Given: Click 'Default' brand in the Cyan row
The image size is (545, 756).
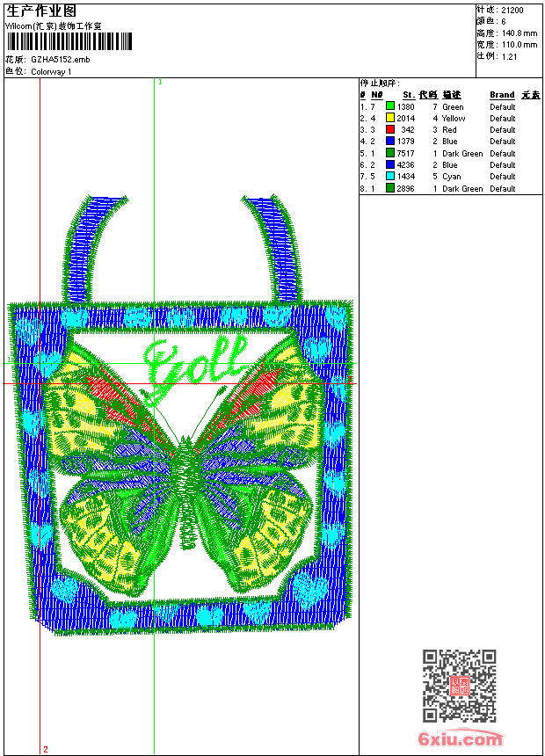Looking at the screenshot, I should click(x=503, y=177).
